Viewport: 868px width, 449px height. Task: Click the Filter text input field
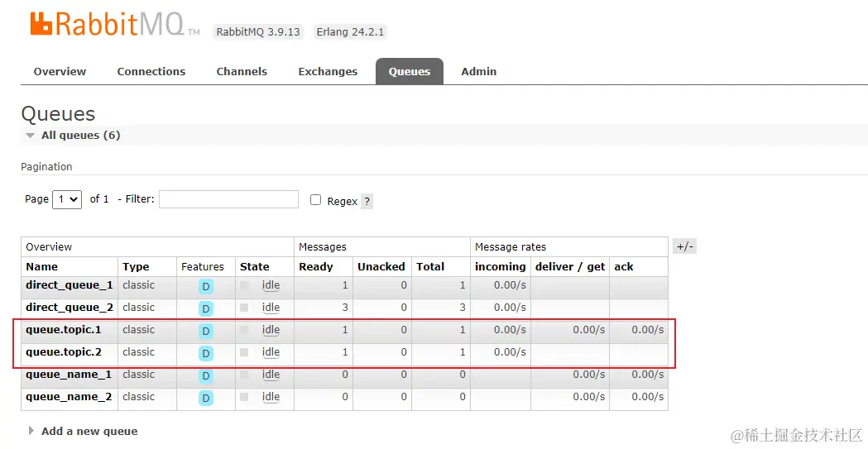point(228,199)
